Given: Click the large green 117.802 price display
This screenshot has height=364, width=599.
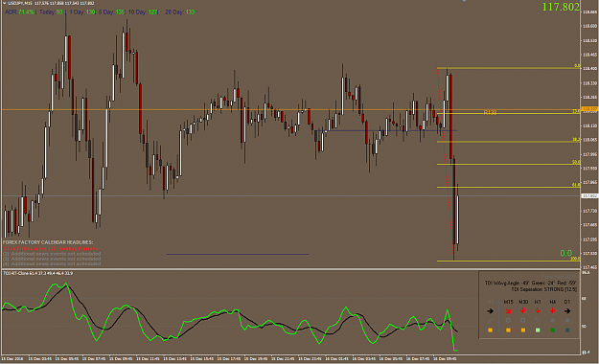Looking at the screenshot, I should tap(561, 7).
